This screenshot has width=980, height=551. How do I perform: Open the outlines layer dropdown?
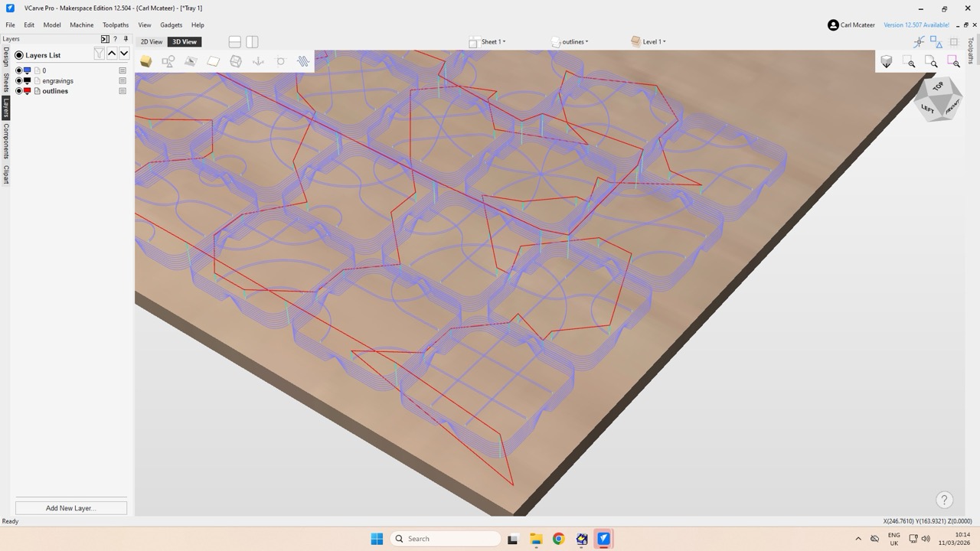click(x=570, y=42)
